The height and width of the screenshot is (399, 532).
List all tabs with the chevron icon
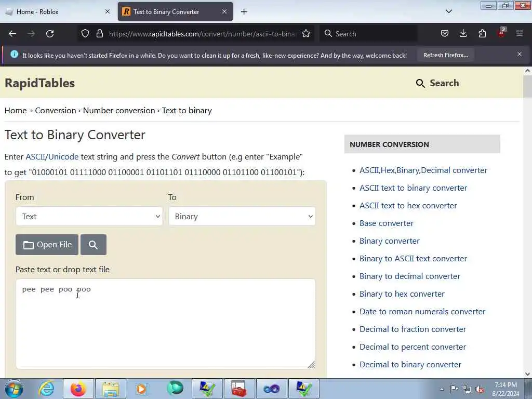(448, 11)
